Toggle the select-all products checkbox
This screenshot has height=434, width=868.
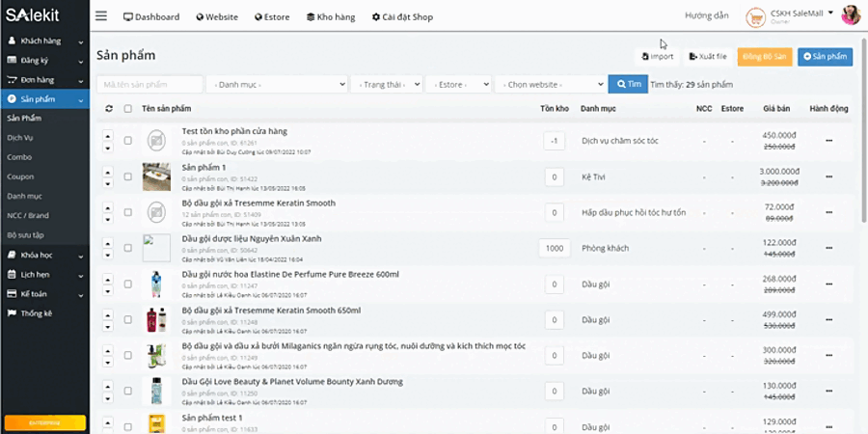pos(128,109)
